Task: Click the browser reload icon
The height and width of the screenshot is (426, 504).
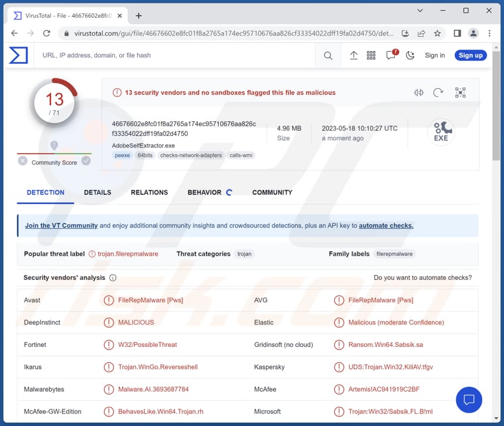Action: [47, 33]
